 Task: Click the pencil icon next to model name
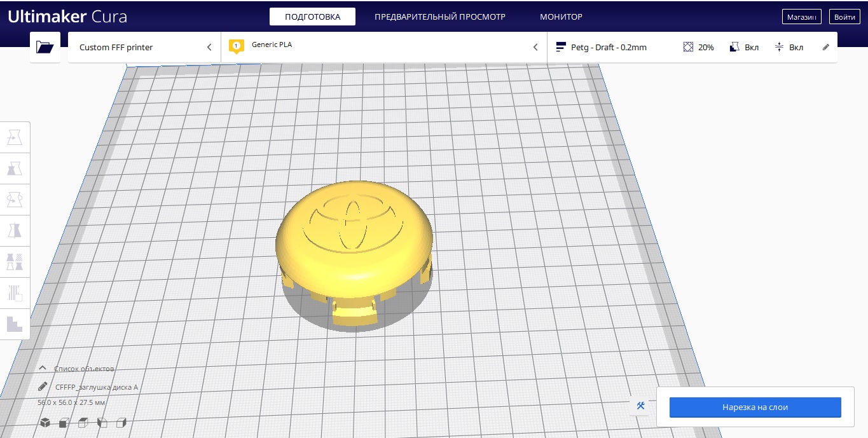(43, 387)
